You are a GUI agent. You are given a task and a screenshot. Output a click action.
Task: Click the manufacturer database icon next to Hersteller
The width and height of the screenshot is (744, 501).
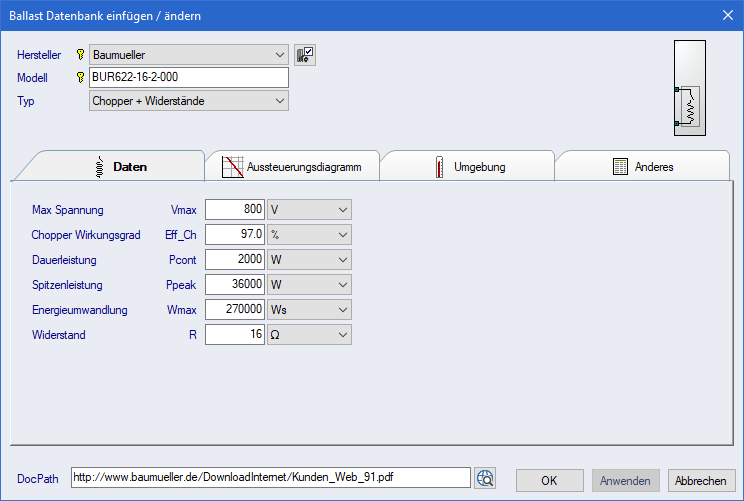(x=305, y=55)
